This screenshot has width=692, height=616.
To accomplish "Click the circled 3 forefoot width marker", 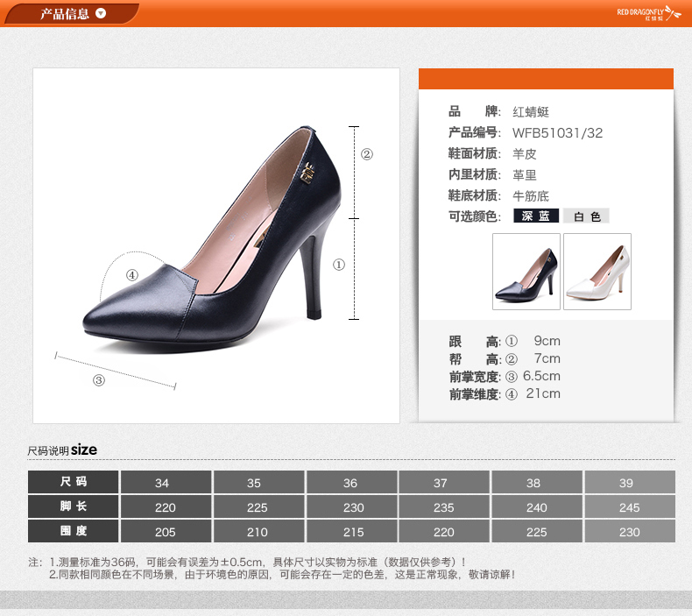I will click(99, 380).
